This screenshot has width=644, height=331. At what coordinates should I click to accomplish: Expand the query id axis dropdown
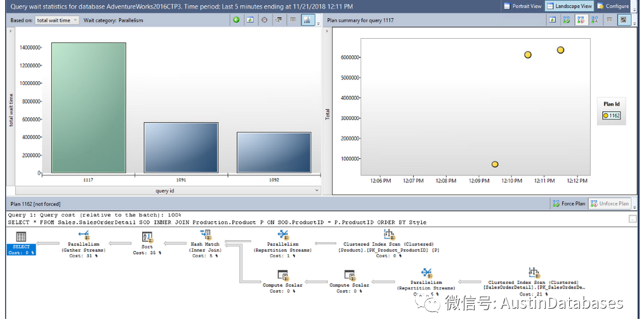tap(317, 191)
